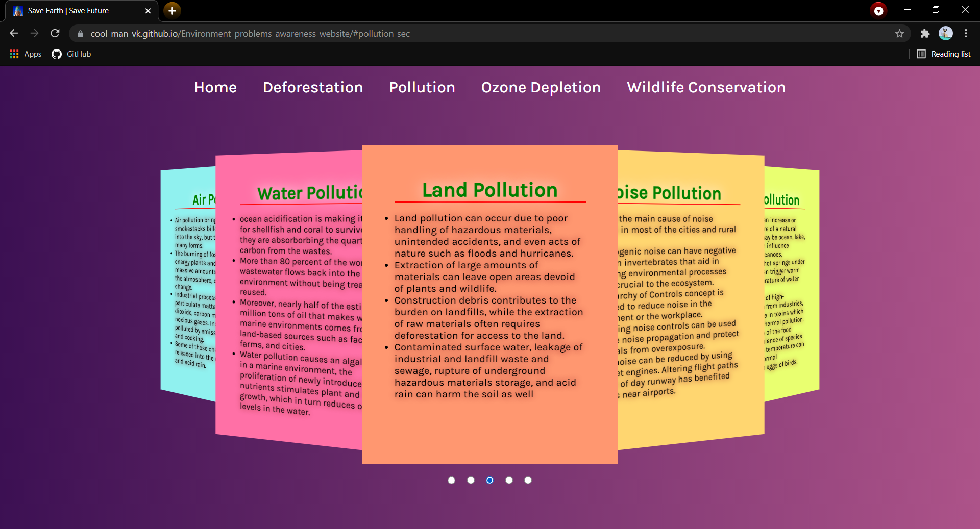The height and width of the screenshot is (529, 980).
Task: Open Wildlife Conservation section
Action: [x=706, y=87]
